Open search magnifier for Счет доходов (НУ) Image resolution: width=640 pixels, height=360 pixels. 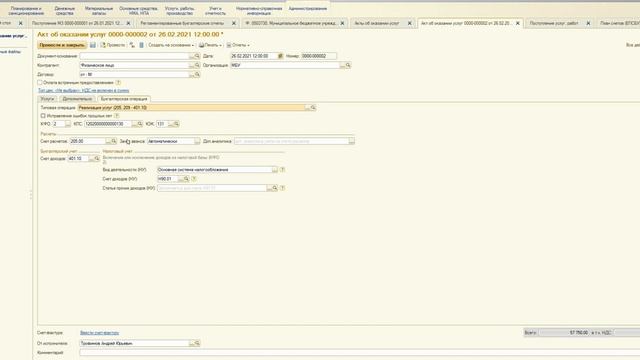point(186,179)
